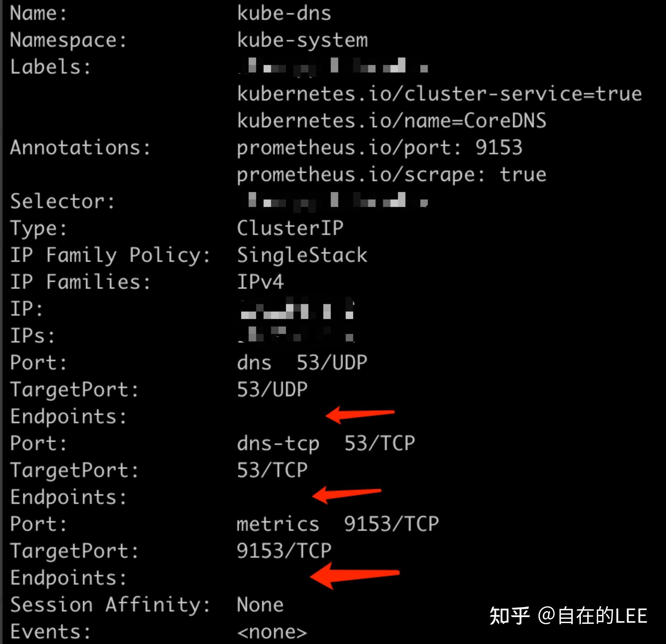
Task: Click the red arrow beside third Endpoints
Action: pyautogui.click(x=354, y=575)
